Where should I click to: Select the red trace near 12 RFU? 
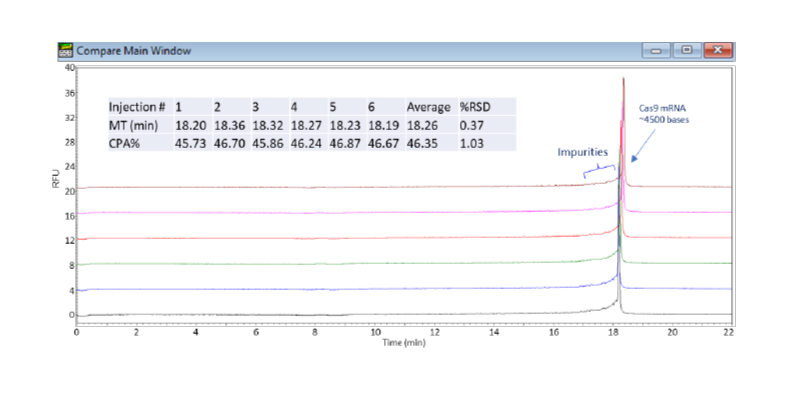pyautogui.click(x=300, y=238)
